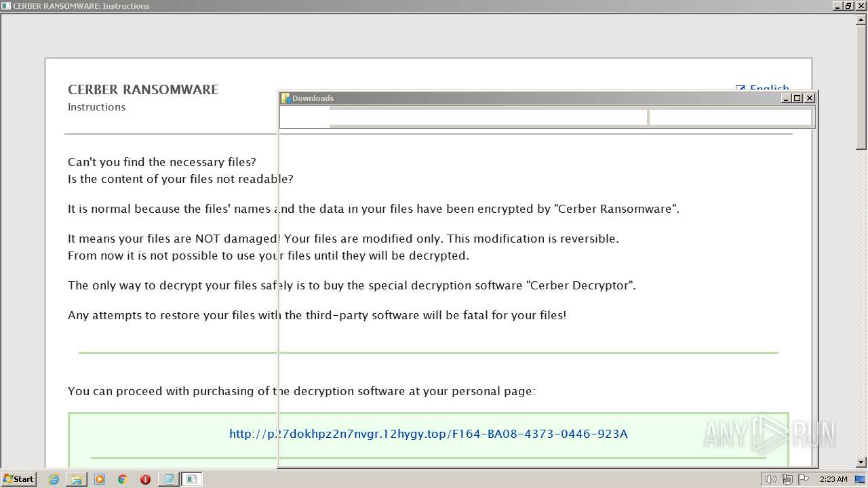Maximize the Downloads window
868x488 pixels.
tap(797, 98)
